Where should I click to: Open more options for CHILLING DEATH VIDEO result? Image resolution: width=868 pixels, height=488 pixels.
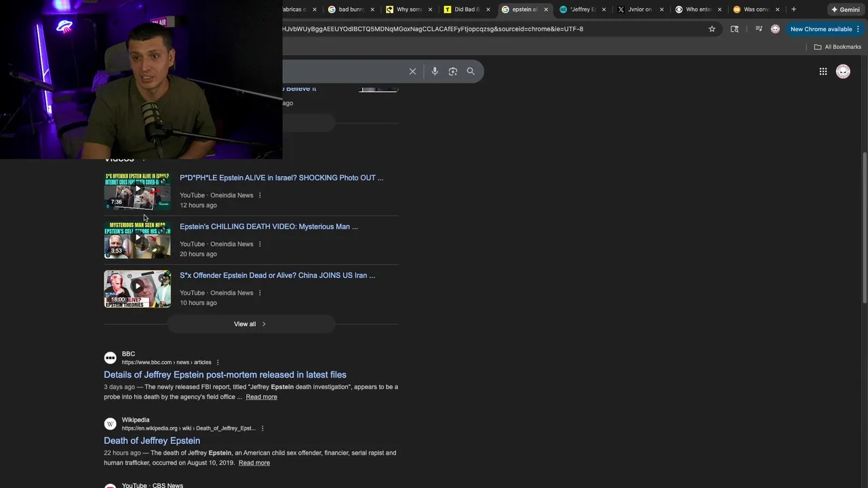[x=260, y=244]
